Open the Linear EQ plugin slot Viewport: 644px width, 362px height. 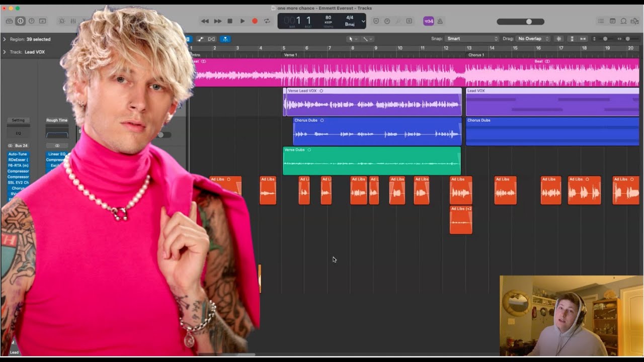click(x=57, y=154)
